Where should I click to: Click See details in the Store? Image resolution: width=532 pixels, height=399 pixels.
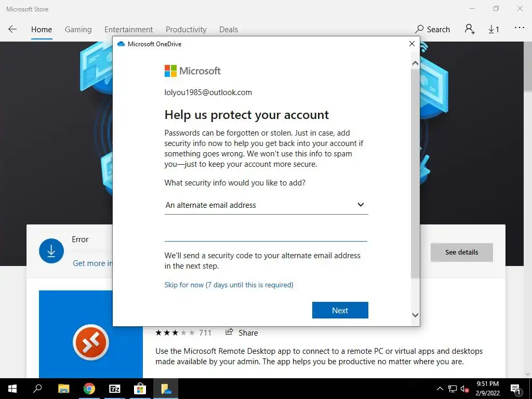(461, 252)
